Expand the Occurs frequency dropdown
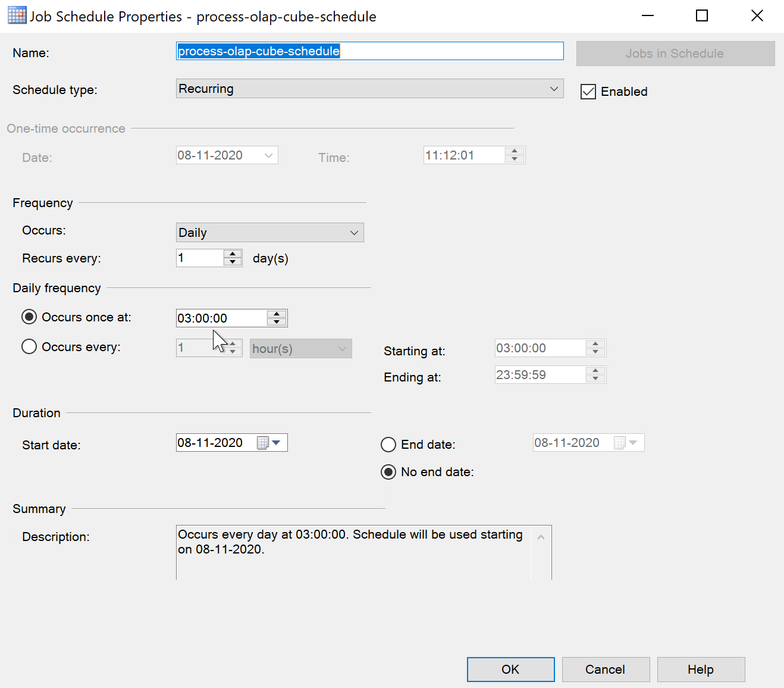This screenshot has height=688, width=784. point(269,233)
